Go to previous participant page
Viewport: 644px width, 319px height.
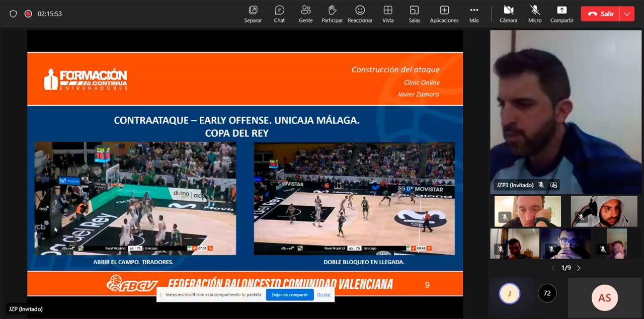coord(552,268)
